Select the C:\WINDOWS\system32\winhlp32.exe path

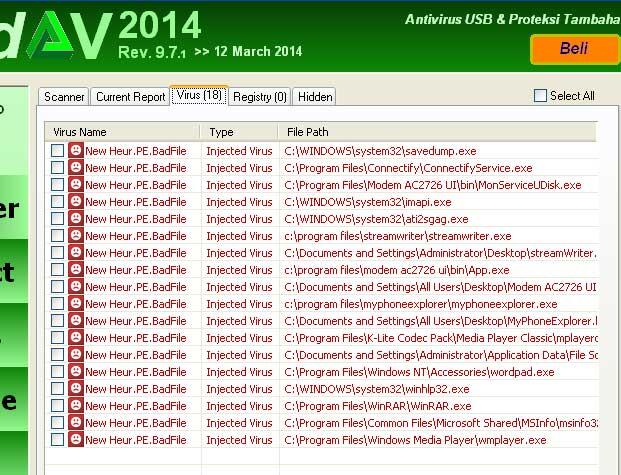click(x=377, y=389)
